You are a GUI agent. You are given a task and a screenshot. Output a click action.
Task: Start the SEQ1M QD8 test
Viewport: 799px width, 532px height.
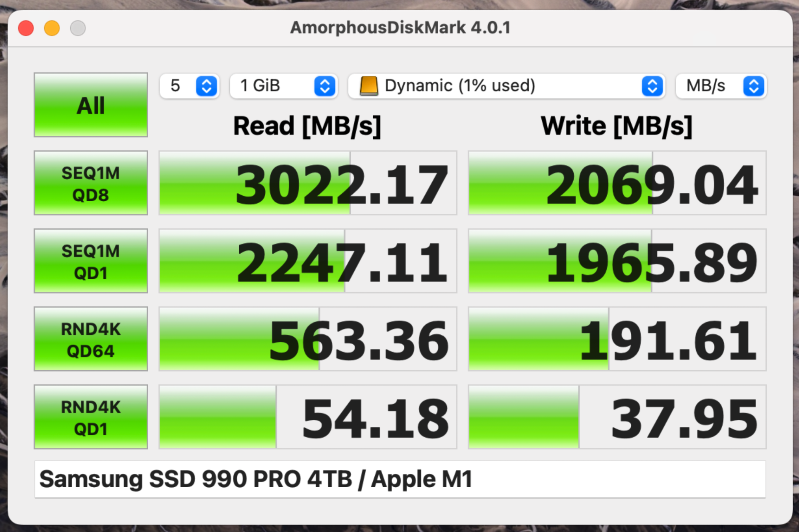pos(91,183)
